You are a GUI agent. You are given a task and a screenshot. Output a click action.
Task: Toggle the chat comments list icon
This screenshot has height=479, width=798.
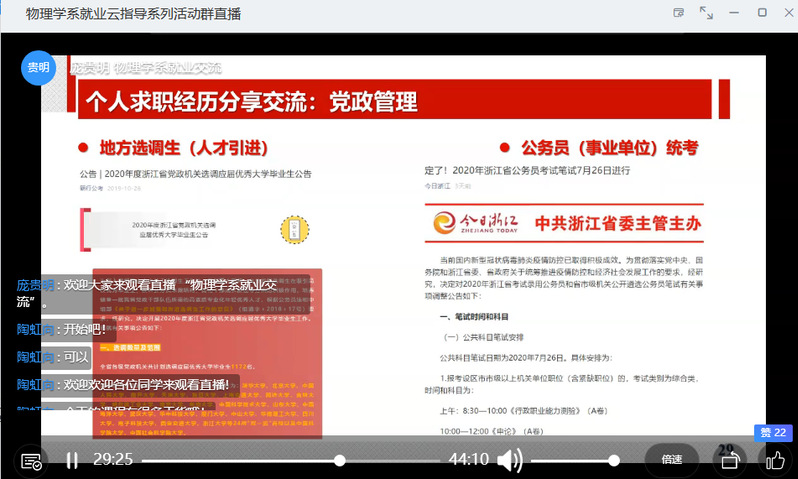(31, 461)
